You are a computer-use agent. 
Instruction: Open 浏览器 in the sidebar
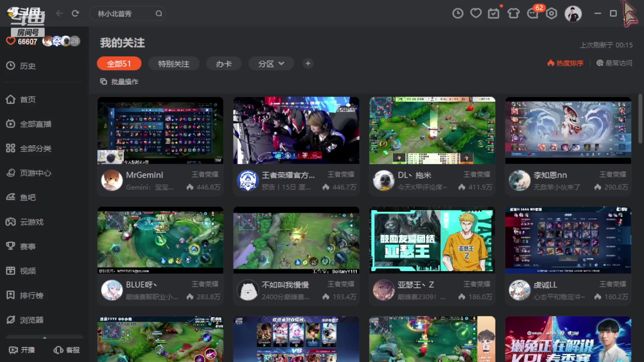click(x=25, y=320)
